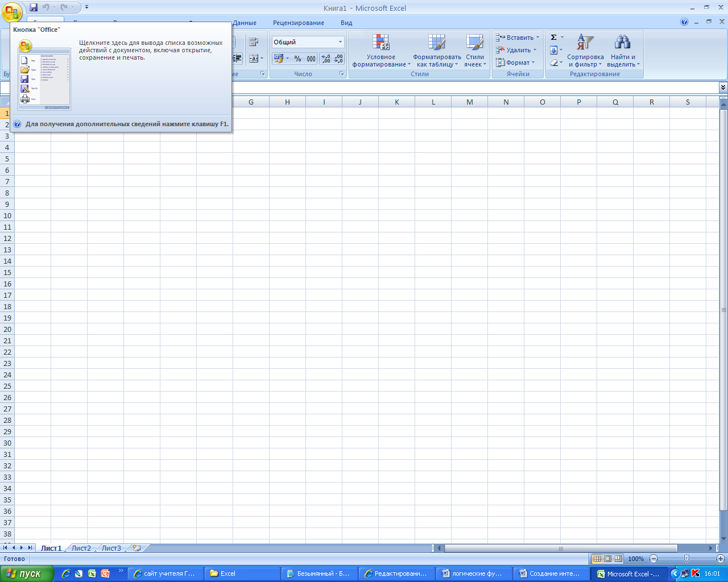Click the horizontal scrollbar thumb
Image resolution: width=728 pixels, height=582 pixels.
coord(561,548)
